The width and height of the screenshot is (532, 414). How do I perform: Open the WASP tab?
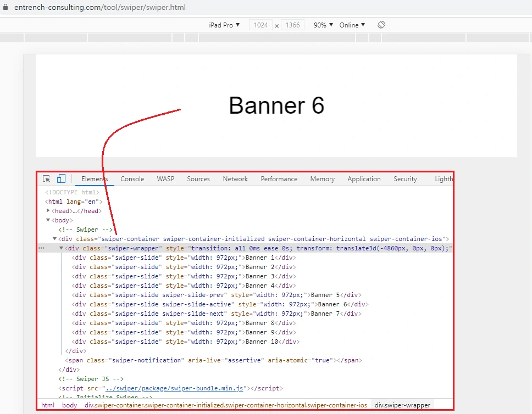[x=165, y=179]
